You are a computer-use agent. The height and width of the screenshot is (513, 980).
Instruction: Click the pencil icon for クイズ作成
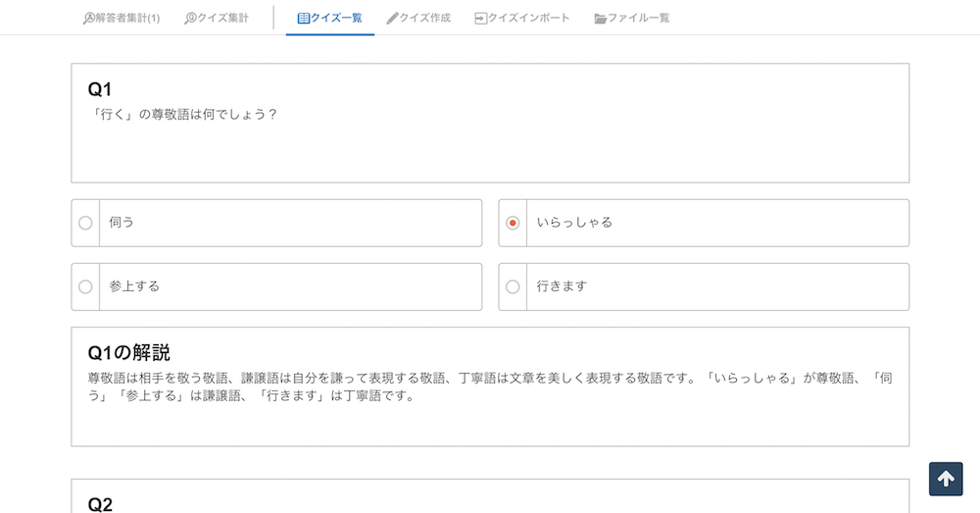(393, 18)
